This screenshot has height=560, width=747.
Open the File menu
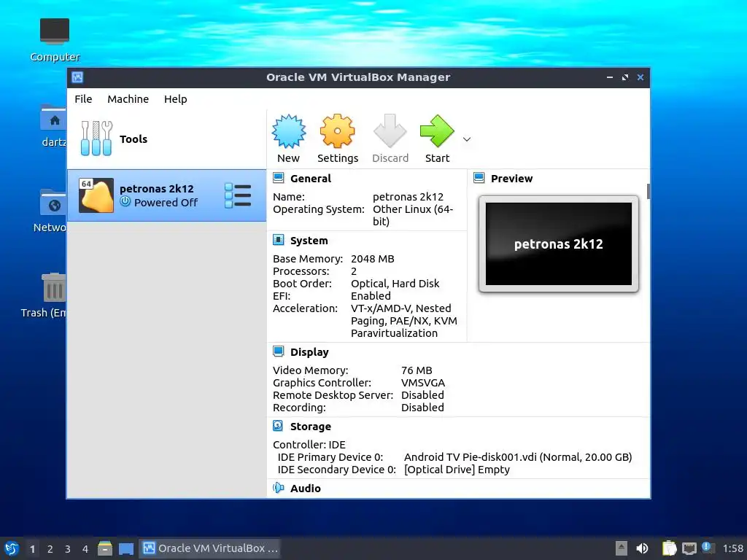click(x=83, y=99)
